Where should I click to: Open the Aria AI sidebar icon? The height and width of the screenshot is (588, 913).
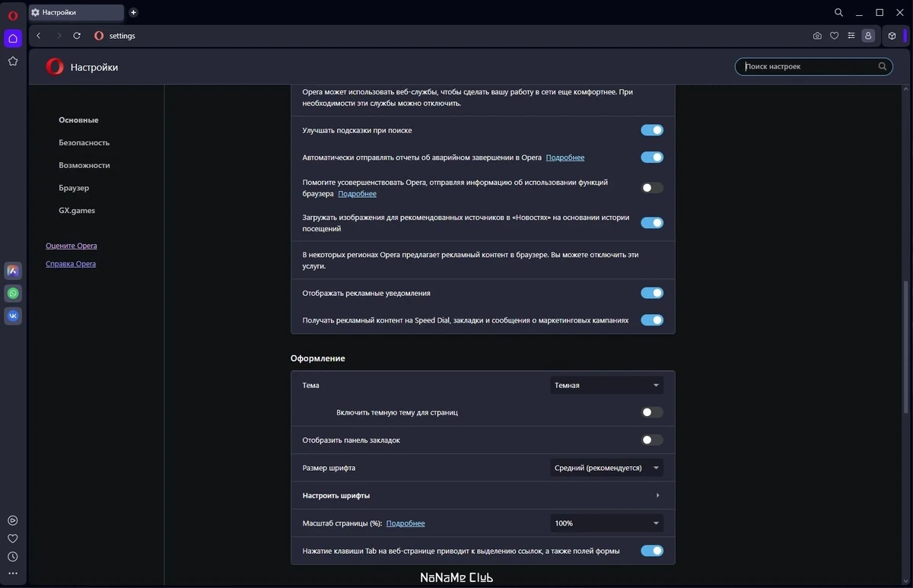[13, 271]
